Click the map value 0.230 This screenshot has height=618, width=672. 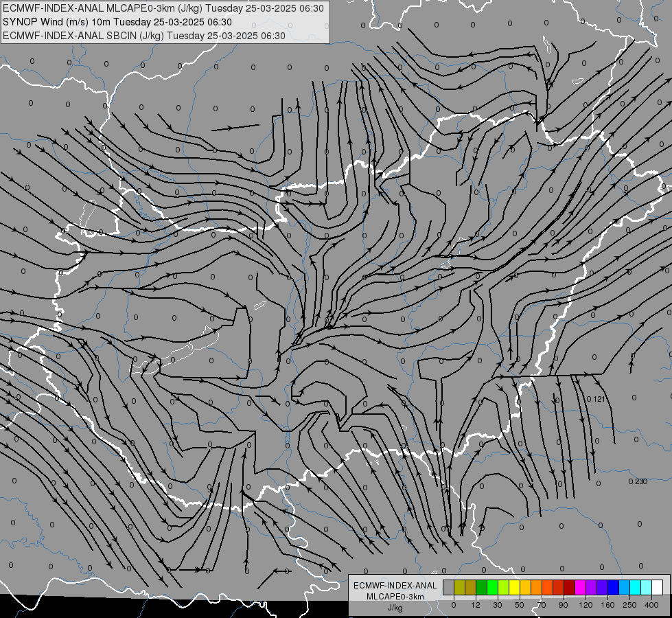(x=638, y=481)
